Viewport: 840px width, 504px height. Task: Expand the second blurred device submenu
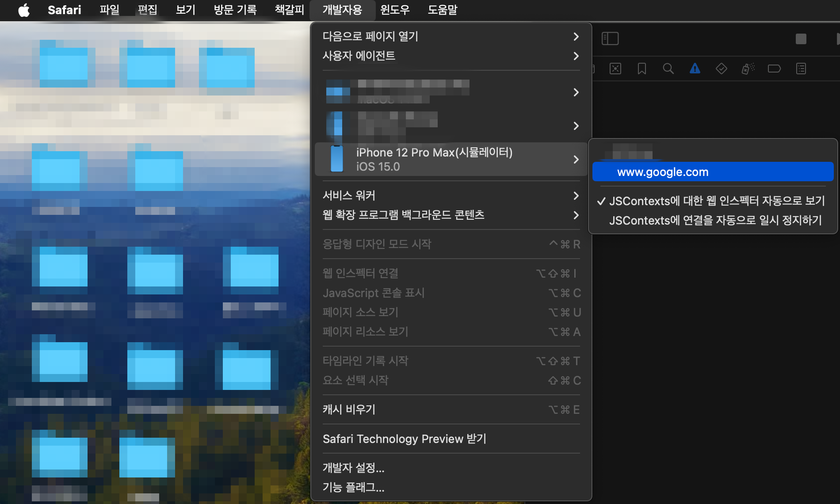(x=451, y=126)
